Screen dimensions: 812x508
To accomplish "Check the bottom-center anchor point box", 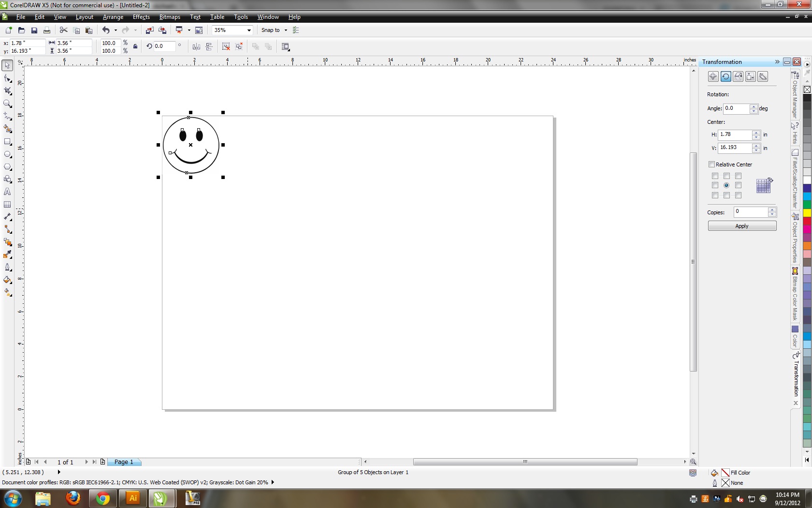I will (x=726, y=195).
